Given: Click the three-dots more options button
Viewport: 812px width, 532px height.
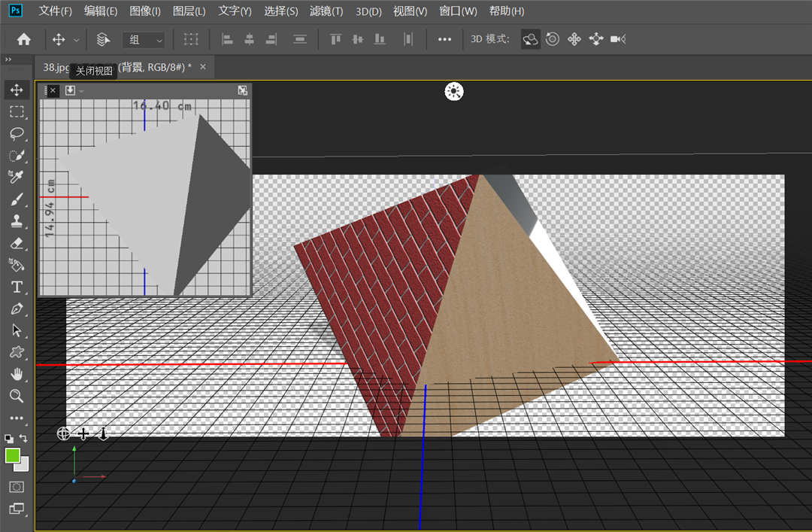Looking at the screenshot, I should [444, 39].
